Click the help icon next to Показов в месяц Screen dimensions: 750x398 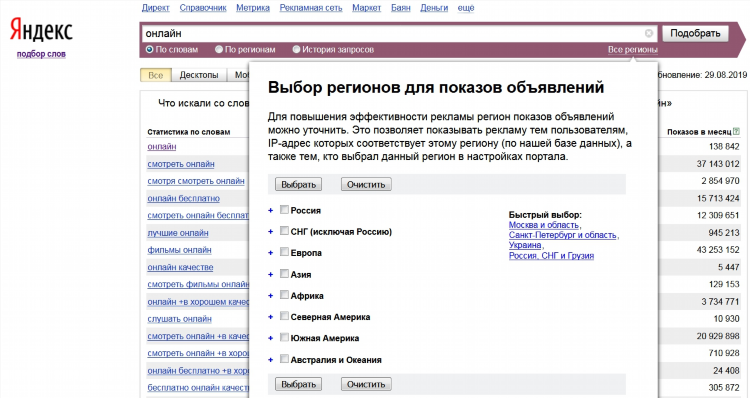point(736,131)
